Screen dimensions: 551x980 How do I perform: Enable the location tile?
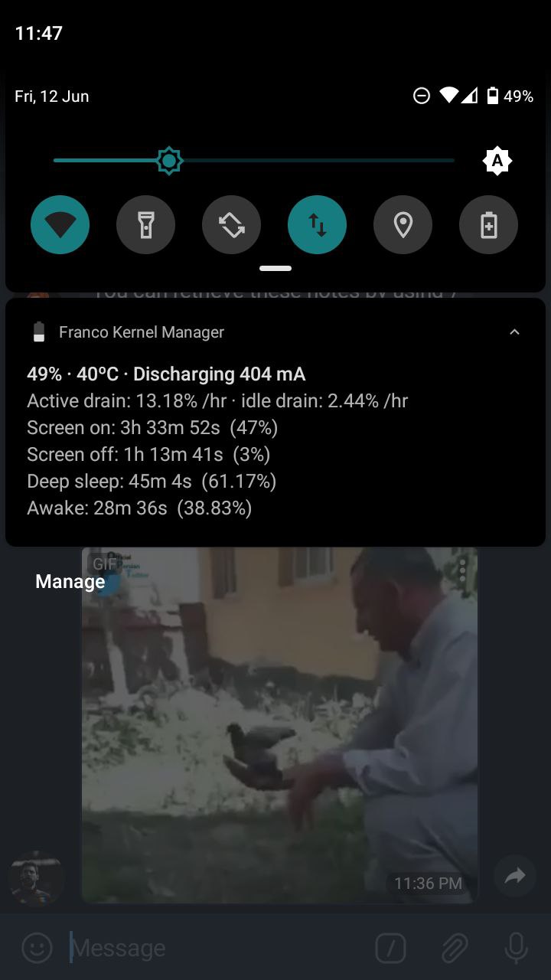click(403, 225)
